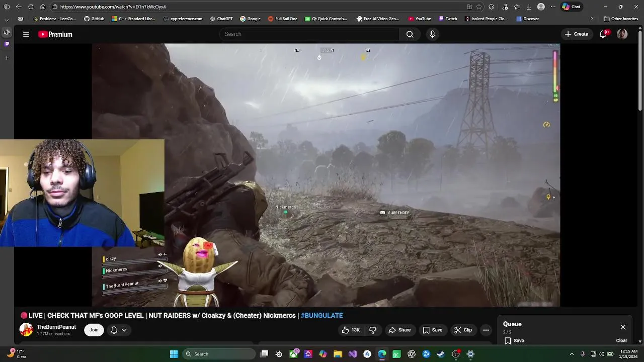Open TheBurntPeanut channel name link
Image resolution: width=644 pixels, height=362 pixels.
(56, 327)
